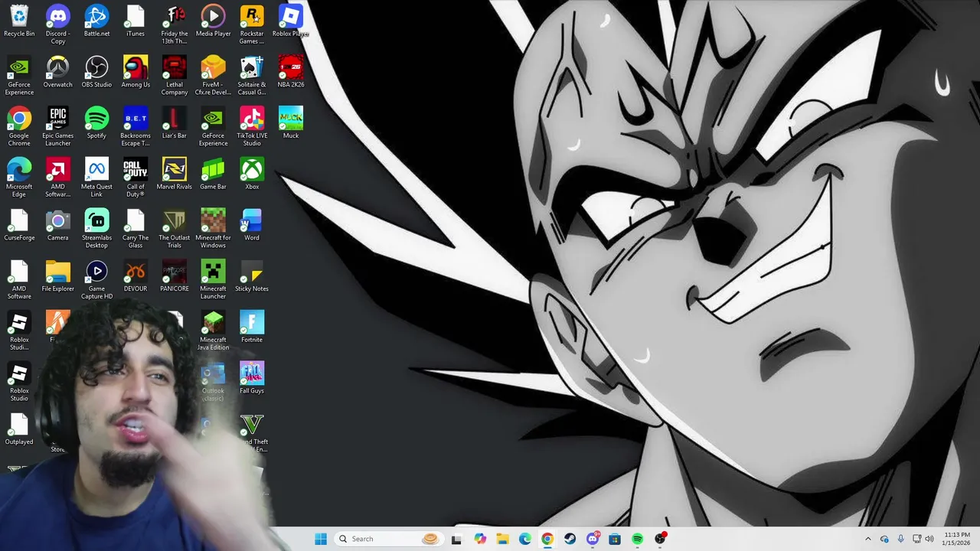The image size is (980, 551).
Task: Open File Explorer desktop icon
Action: point(57,277)
